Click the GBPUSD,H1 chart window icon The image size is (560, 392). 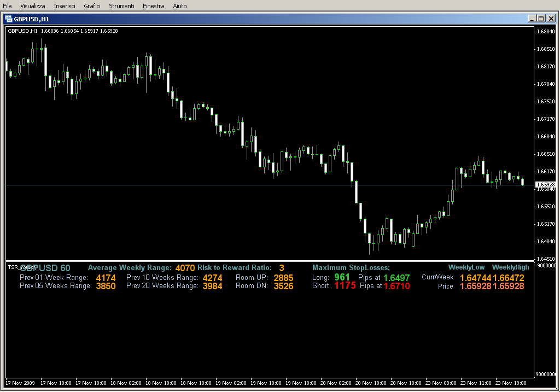click(9, 19)
